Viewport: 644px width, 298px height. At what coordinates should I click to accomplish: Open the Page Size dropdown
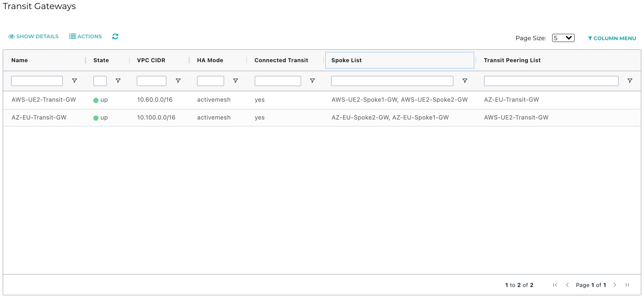coord(563,38)
